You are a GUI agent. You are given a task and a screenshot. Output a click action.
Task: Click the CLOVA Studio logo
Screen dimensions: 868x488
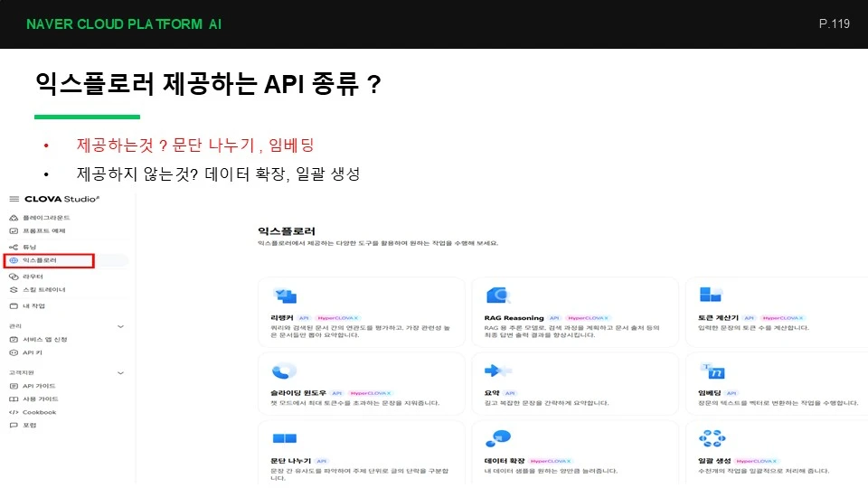click(x=62, y=199)
